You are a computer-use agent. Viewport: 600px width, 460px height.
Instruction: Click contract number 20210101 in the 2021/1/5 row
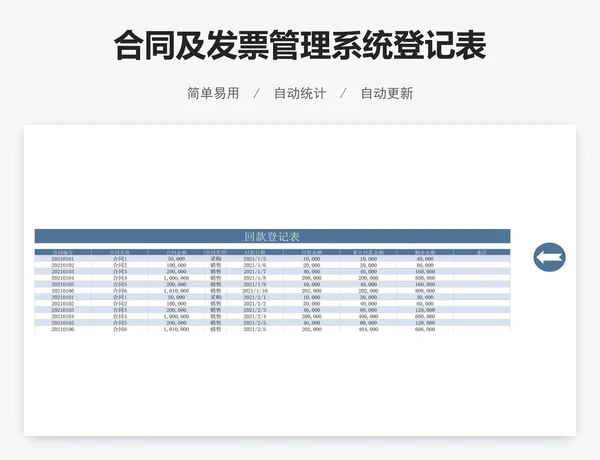point(63,259)
